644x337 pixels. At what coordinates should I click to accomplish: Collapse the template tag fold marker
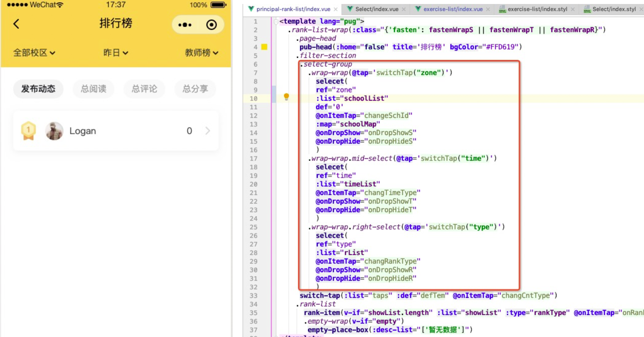pyautogui.click(x=276, y=22)
